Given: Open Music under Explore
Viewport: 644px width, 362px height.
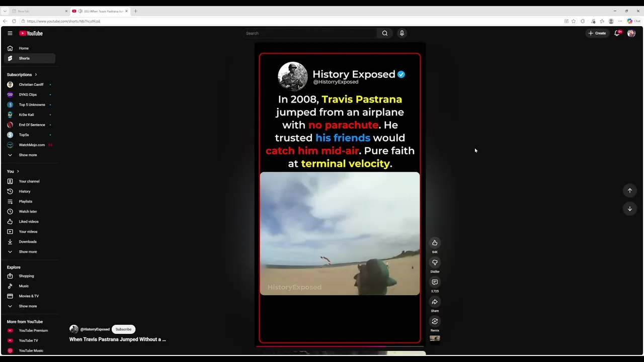Looking at the screenshot, I should [30, 286].
